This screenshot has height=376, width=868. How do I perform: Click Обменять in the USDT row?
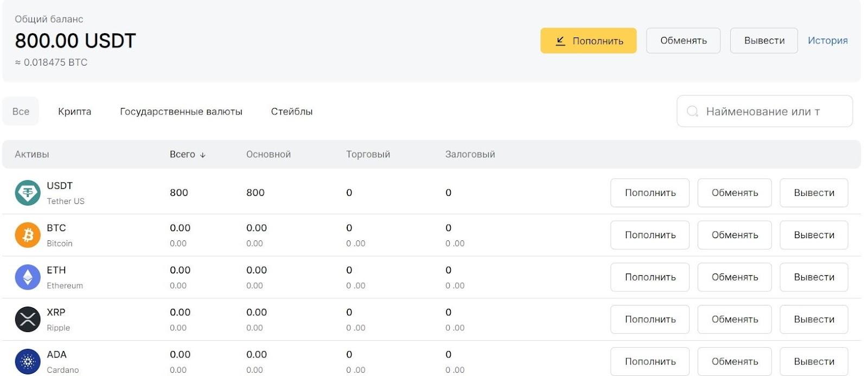(x=735, y=193)
